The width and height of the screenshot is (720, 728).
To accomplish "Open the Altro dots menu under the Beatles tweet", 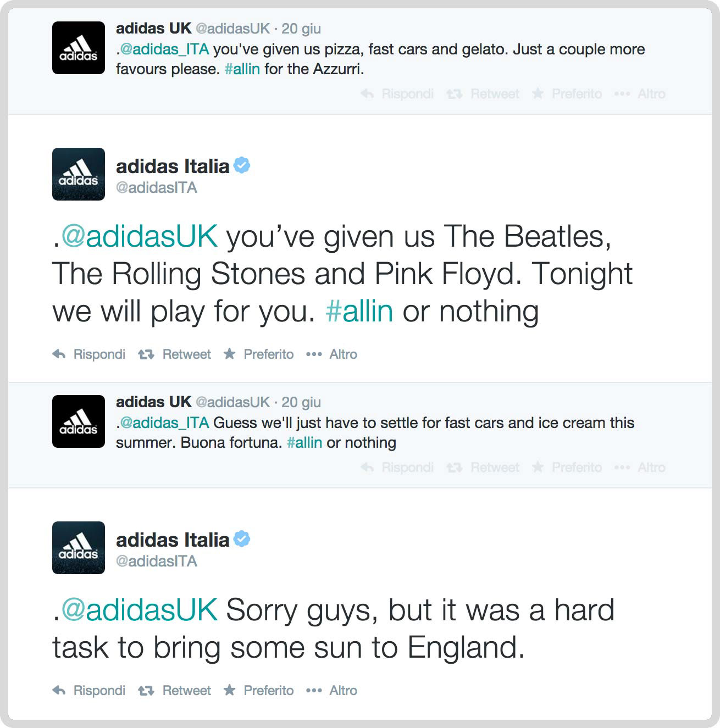I will click(x=314, y=354).
